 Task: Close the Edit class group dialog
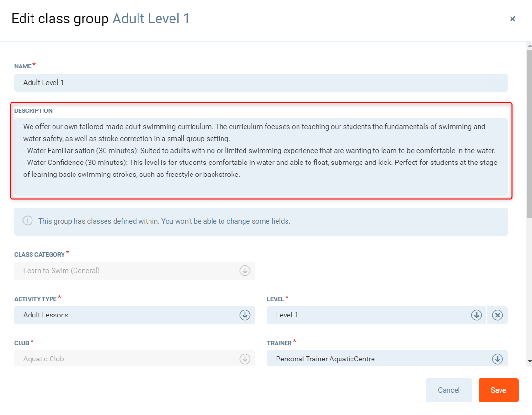click(512, 19)
